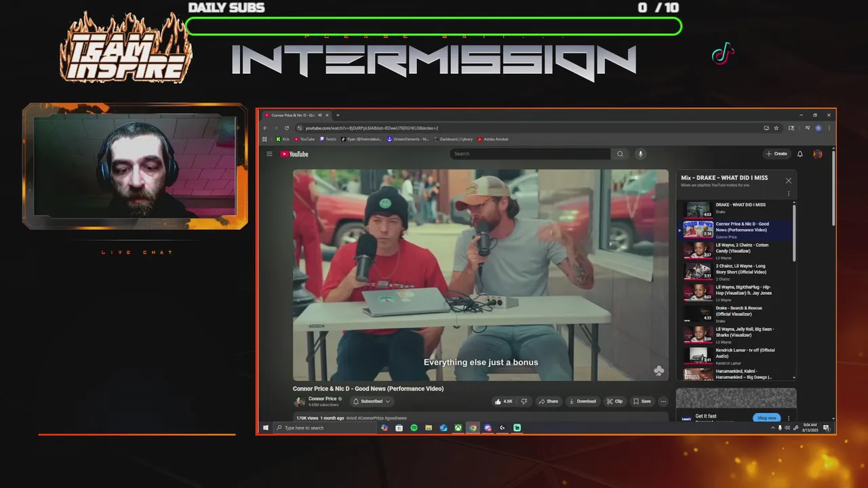Click the Shop now ad button
Viewport: 868px width, 488px height.
(x=767, y=418)
